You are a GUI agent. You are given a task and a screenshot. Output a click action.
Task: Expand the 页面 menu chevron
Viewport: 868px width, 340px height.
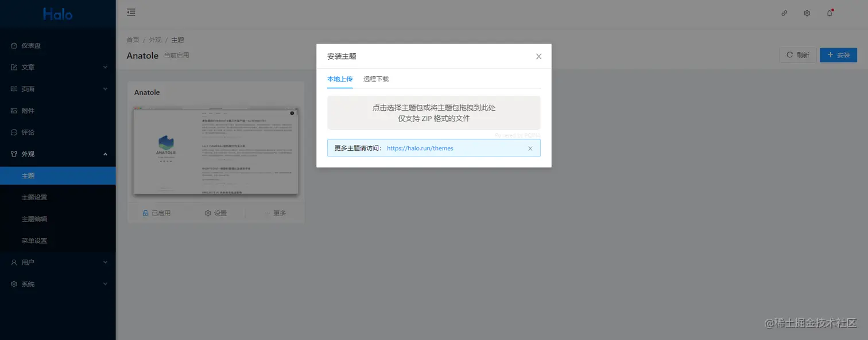[105, 89]
